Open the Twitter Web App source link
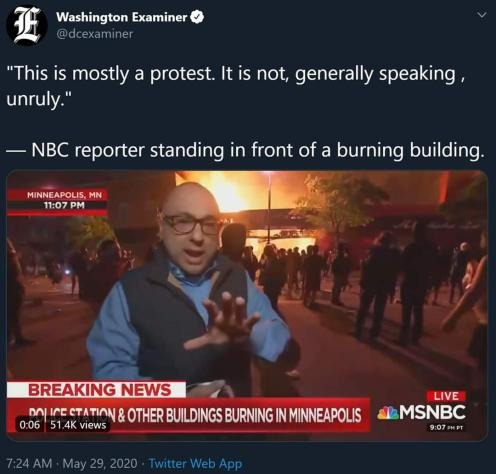This screenshot has height=474, width=496. 195,463
